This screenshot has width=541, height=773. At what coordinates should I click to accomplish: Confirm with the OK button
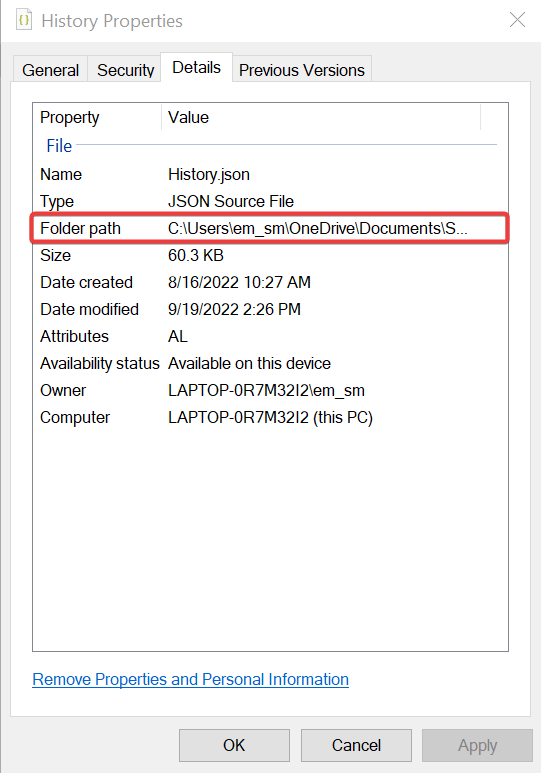click(234, 745)
